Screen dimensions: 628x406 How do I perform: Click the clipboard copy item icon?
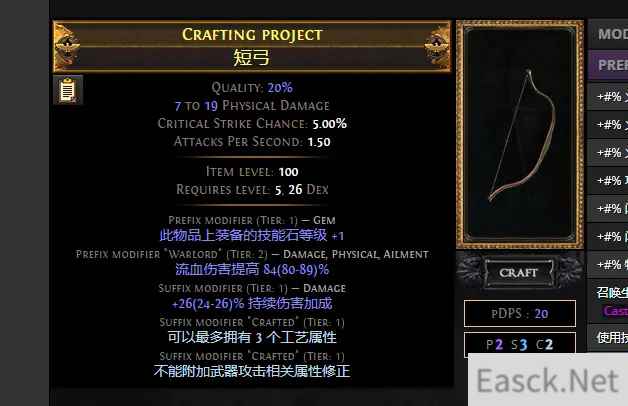[x=68, y=90]
